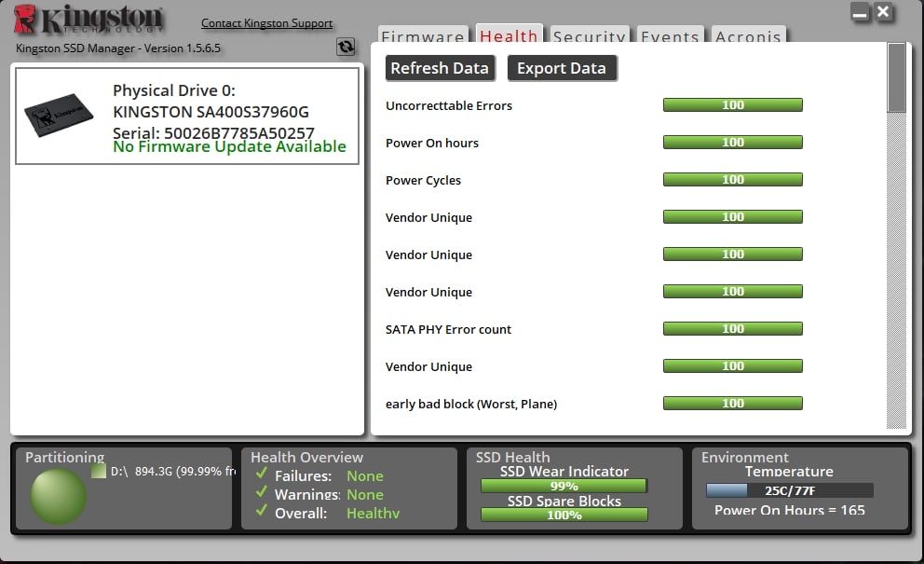Click the 'Partitioning' panel heading
The image size is (924, 564).
[x=65, y=457]
